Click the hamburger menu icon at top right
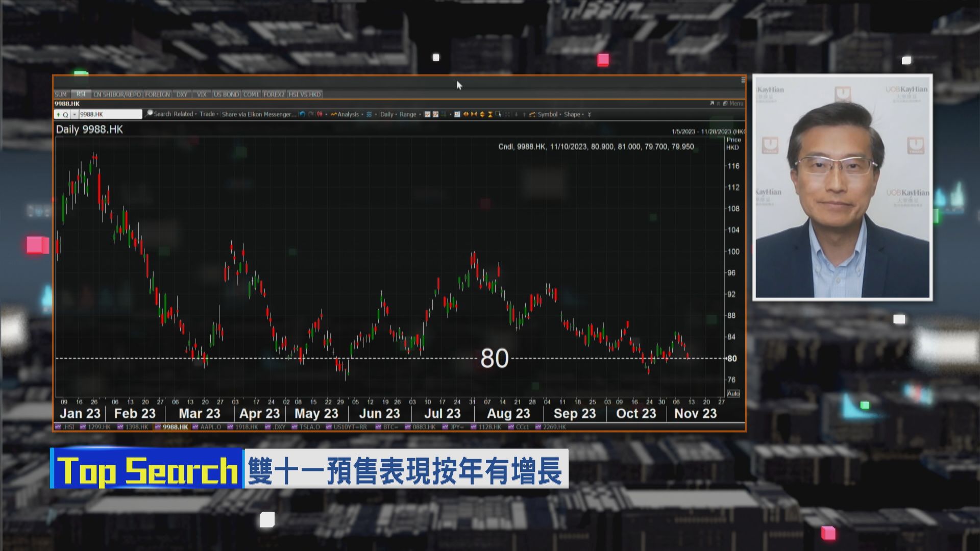 pos(743,80)
